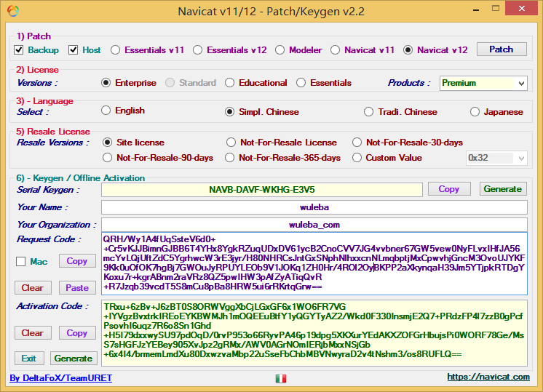The width and height of the screenshot is (543, 392).
Task: Minimize the Patch/Keygen window
Action: pyautogui.click(x=476, y=9)
